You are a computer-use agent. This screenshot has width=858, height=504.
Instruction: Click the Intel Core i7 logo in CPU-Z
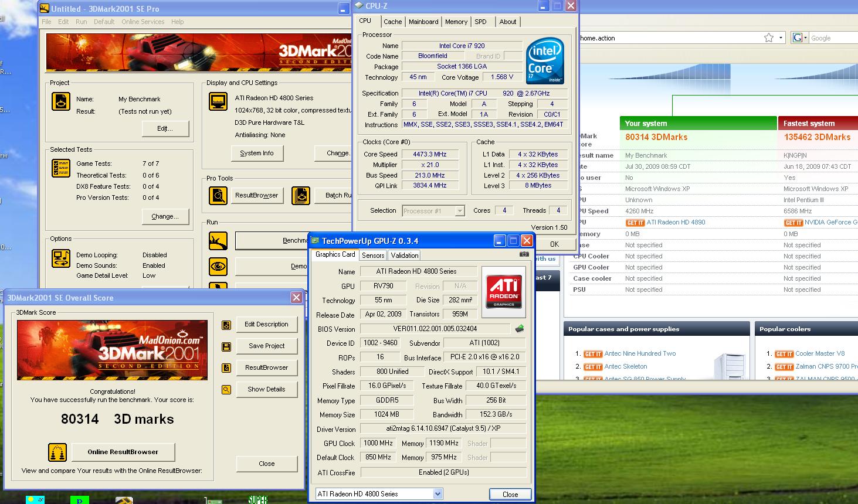[545, 60]
